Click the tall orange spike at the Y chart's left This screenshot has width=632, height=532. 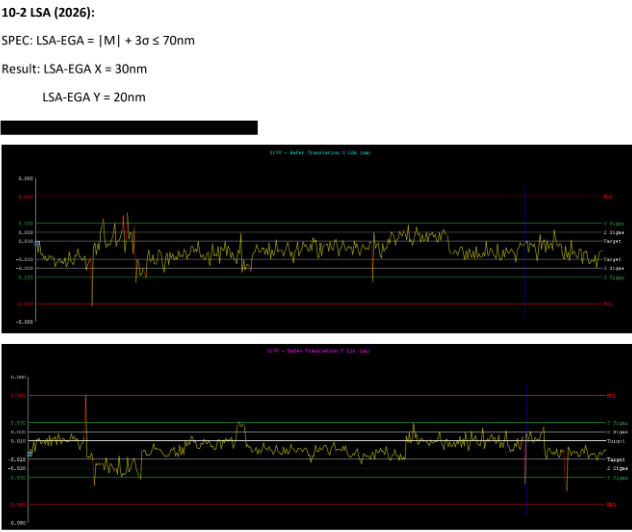tap(86, 420)
